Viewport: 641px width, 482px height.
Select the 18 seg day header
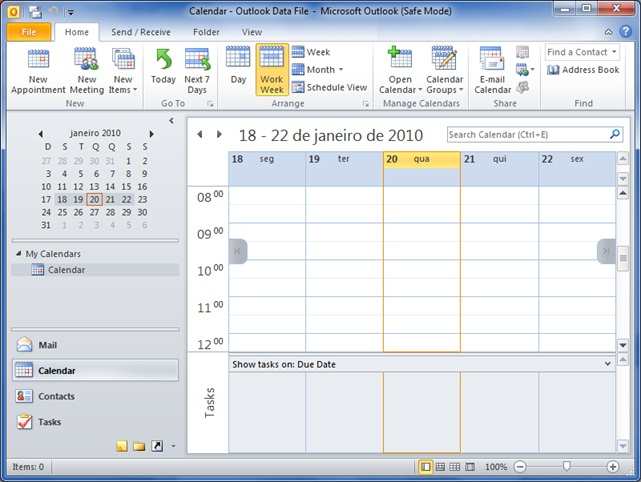267,159
